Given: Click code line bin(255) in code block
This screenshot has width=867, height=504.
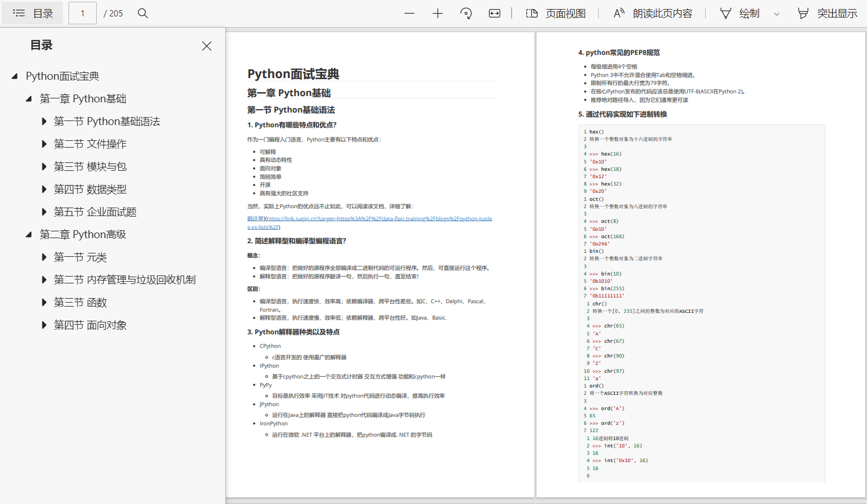Looking at the screenshot, I should [x=607, y=288].
